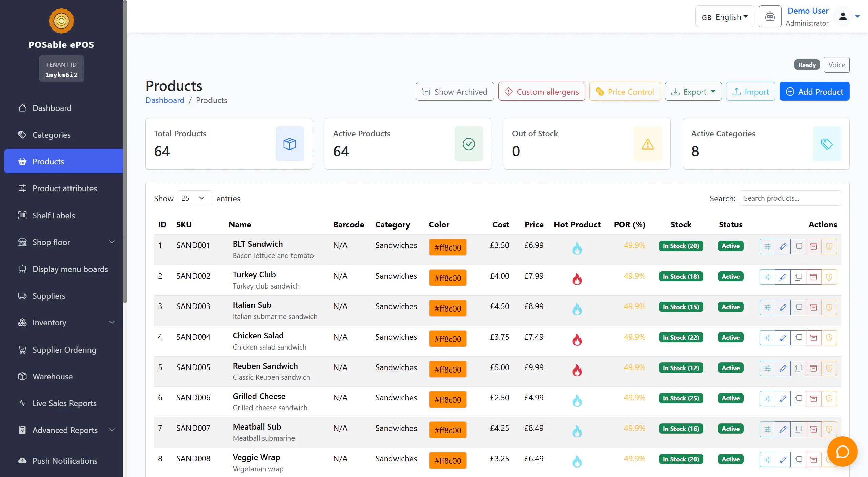Open attributes sliders icon for Chicken Salad

click(x=767, y=338)
